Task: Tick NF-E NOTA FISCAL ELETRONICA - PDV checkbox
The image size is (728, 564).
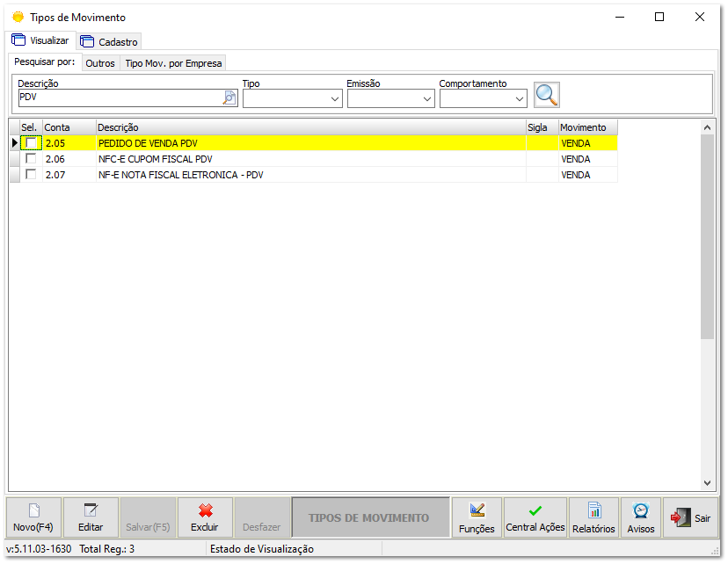Action: coord(32,174)
